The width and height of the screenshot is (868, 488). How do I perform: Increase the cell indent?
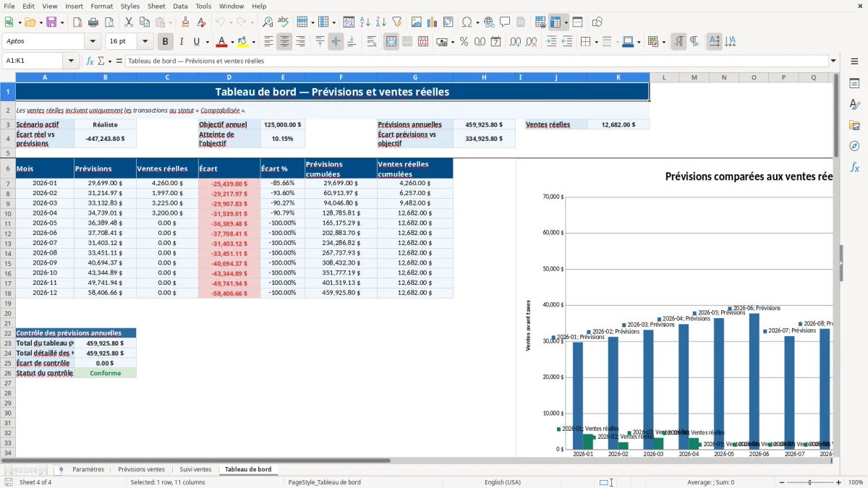551,42
